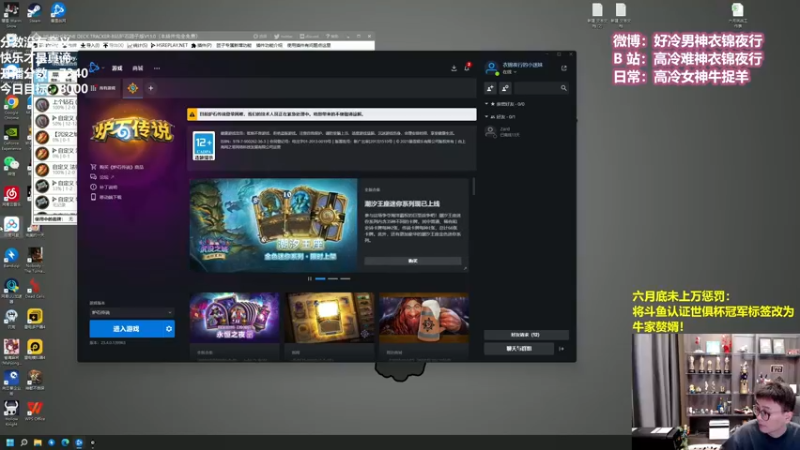Viewport: 800px width, 450px height.
Task: Open File Explorer from the taskbar
Action: point(38,443)
